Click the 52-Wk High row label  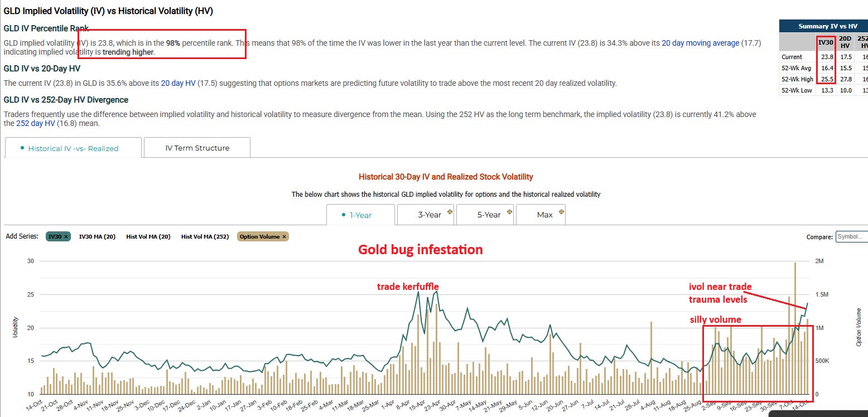(796, 79)
